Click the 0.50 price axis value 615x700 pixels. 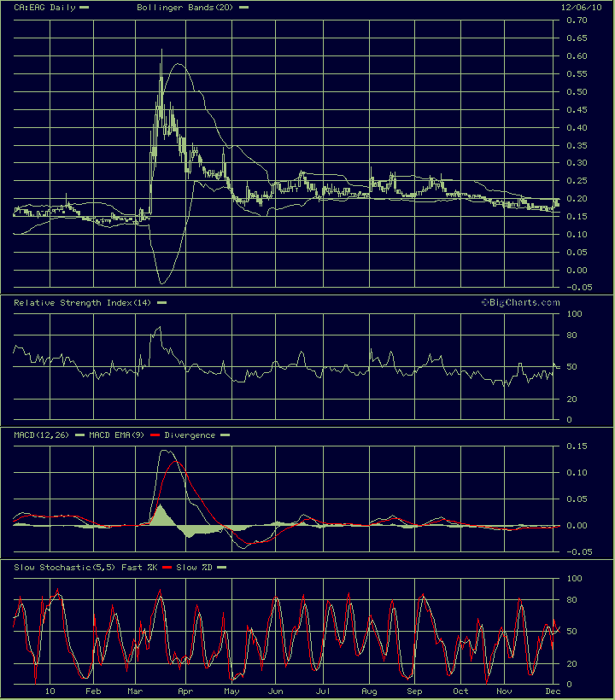577,92
